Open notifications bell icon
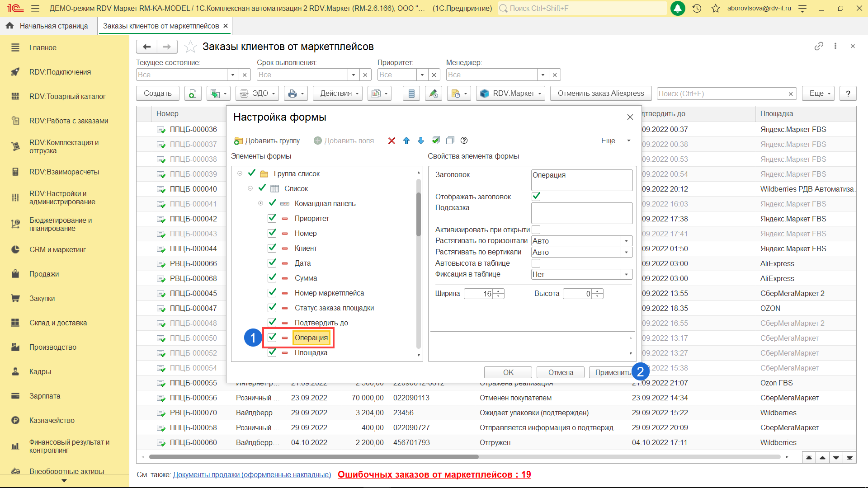 tap(678, 8)
